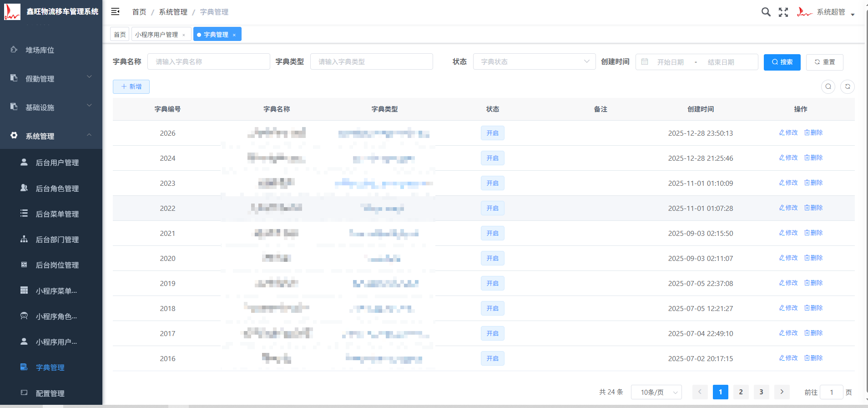Go to pagination page 3
The height and width of the screenshot is (408, 868).
pyautogui.click(x=762, y=392)
